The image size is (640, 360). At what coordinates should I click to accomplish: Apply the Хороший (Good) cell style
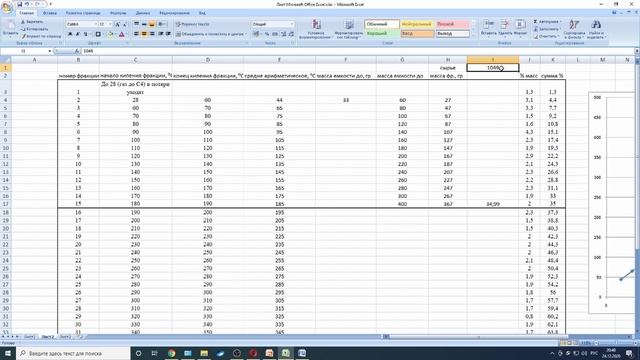click(x=382, y=34)
